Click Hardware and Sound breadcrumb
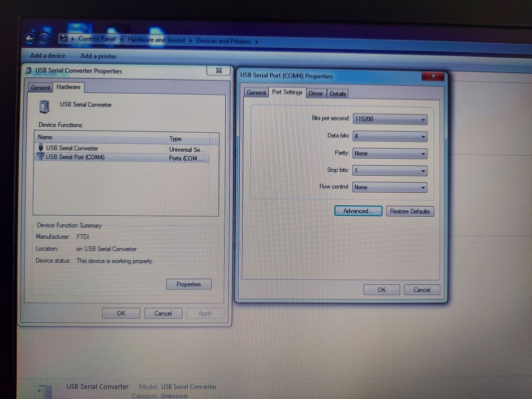Screen dimensions: 532x399 (x=156, y=40)
